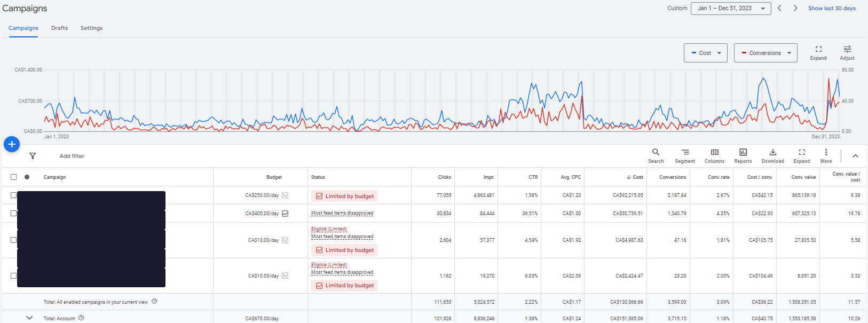Click Add filter
This screenshot has height=323, width=868.
(72, 156)
